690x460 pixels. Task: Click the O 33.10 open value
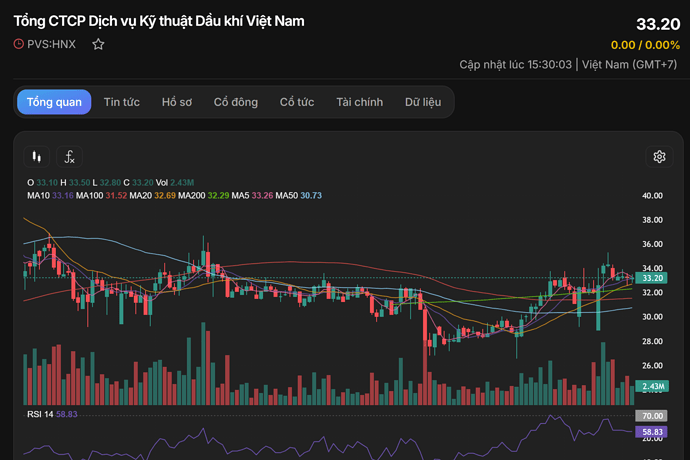click(42, 183)
